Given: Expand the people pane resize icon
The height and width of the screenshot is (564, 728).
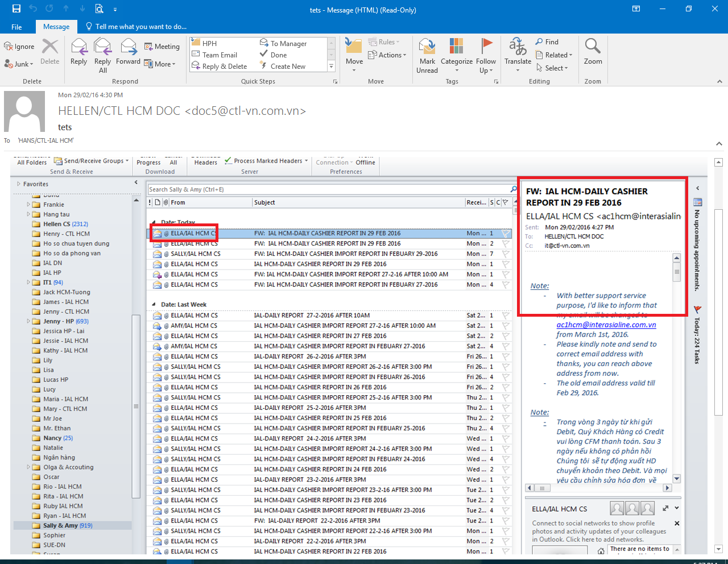Looking at the screenshot, I should 665,508.
